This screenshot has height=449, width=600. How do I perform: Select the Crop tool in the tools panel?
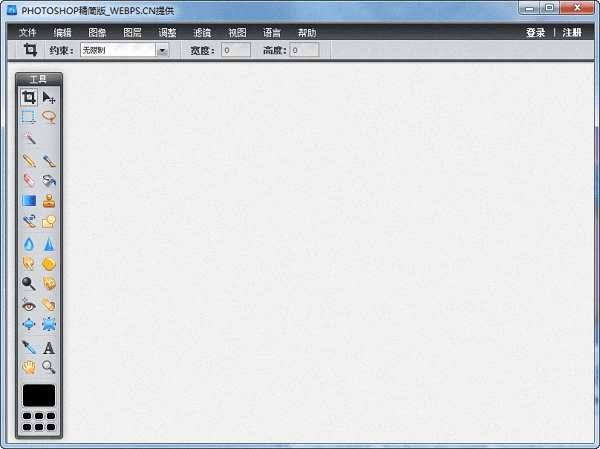click(29, 97)
